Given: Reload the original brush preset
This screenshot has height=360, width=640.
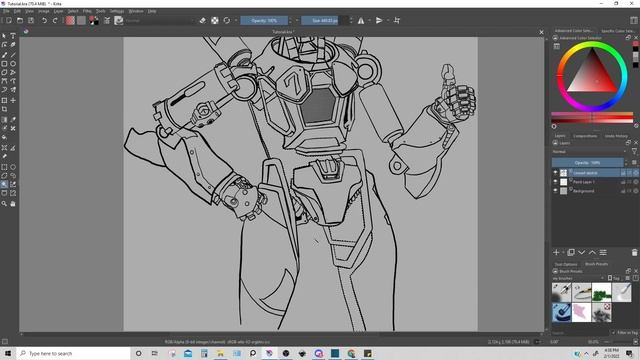Looking at the screenshot, I should tap(227, 20).
